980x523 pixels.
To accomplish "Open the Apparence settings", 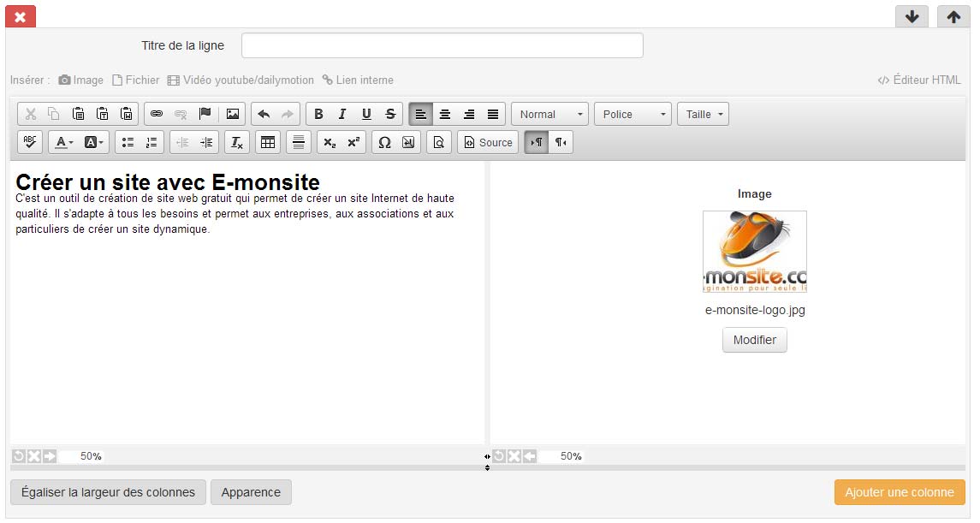I will [x=252, y=492].
